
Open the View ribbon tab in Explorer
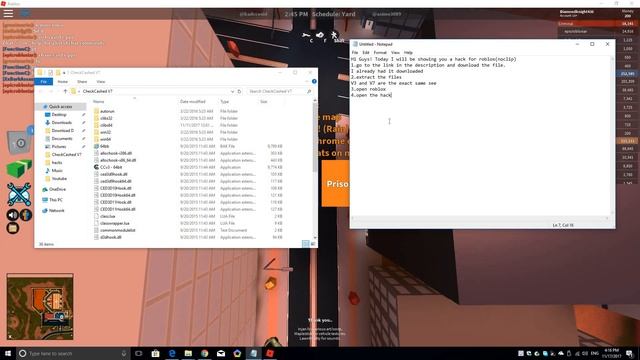(101, 82)
